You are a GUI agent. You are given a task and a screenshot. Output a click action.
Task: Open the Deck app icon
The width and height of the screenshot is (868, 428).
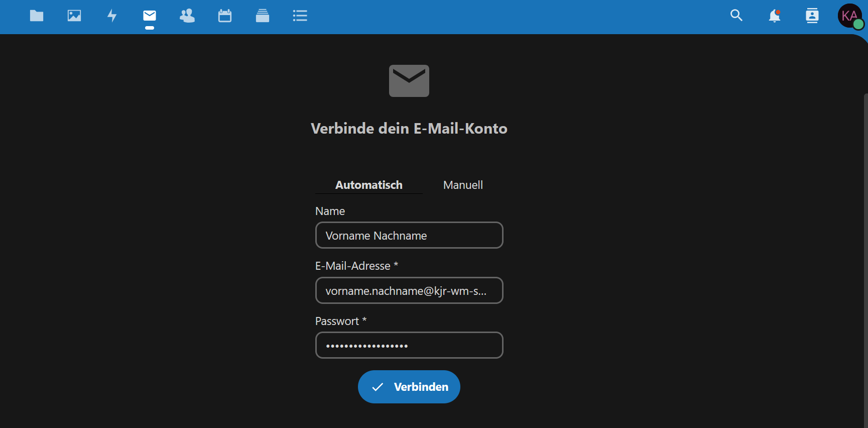[263, 16]
